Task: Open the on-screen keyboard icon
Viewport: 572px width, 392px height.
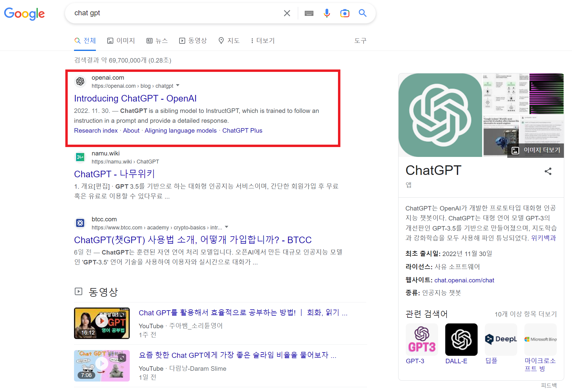Action: tap(309, 13)
